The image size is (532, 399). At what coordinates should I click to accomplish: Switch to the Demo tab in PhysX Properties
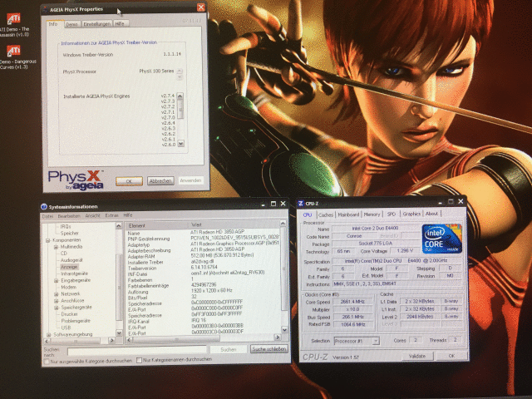coord(71,24)
